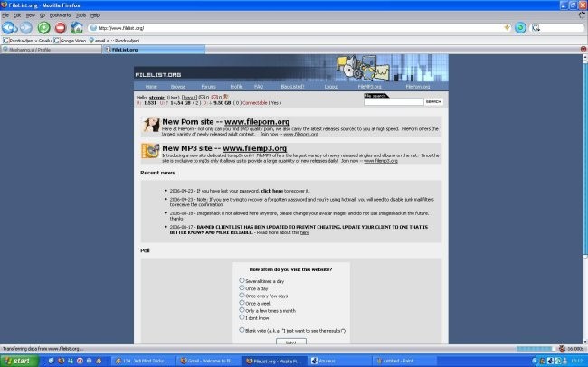The width and height of the screenshot is (588, 367).
Task: Select I dont know poll option
Action: pos(242,317)
